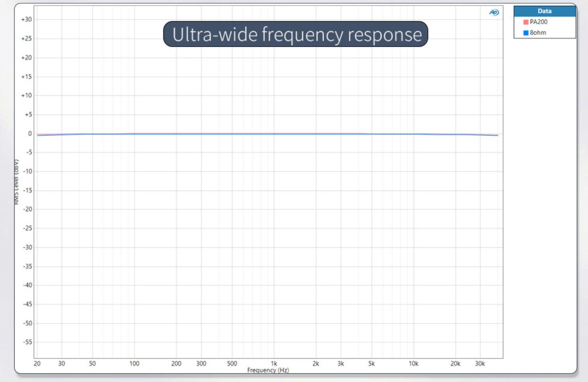Click the -30 y-axis value

click(x=27, y=247)
